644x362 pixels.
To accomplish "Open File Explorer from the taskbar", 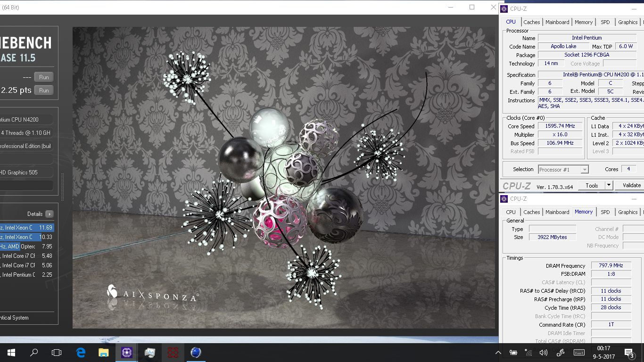I will 104,352.
